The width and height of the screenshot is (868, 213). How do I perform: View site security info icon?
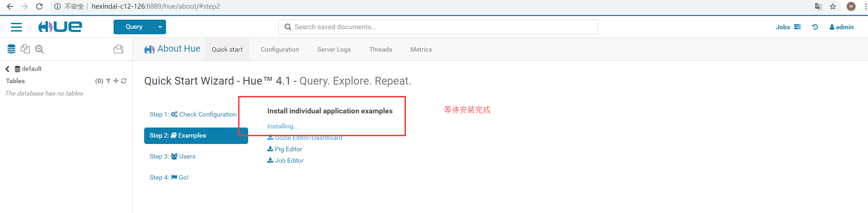tap(57, 6)
